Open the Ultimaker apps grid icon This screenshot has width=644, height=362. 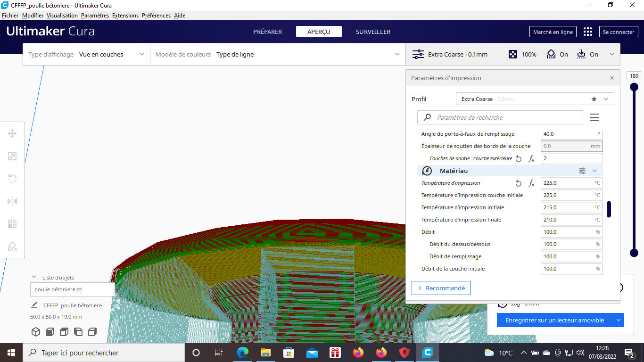[588, 32]
